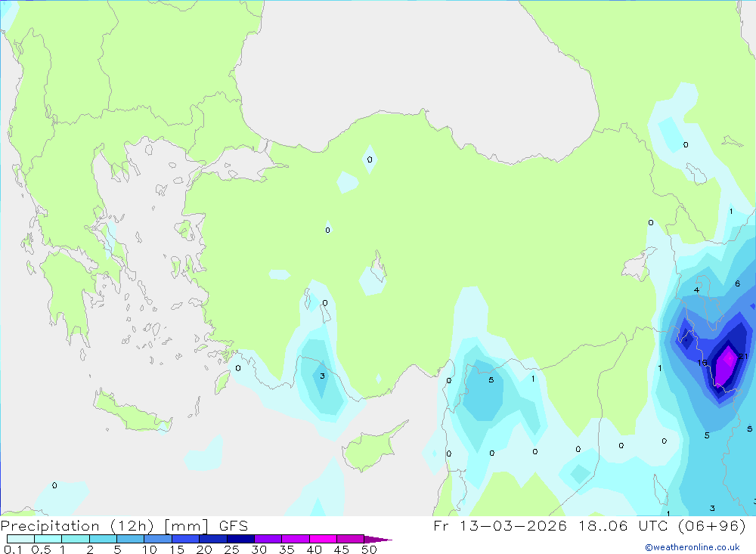Select the 2–5 mm legend color swatch
Image resolution: width=756 pixels, height=554 pixels.
(103, 539)
